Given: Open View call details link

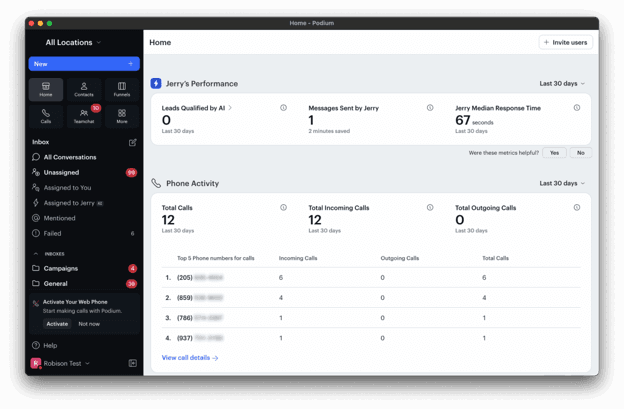Looking at the screenshot, I should coord(190,358).
